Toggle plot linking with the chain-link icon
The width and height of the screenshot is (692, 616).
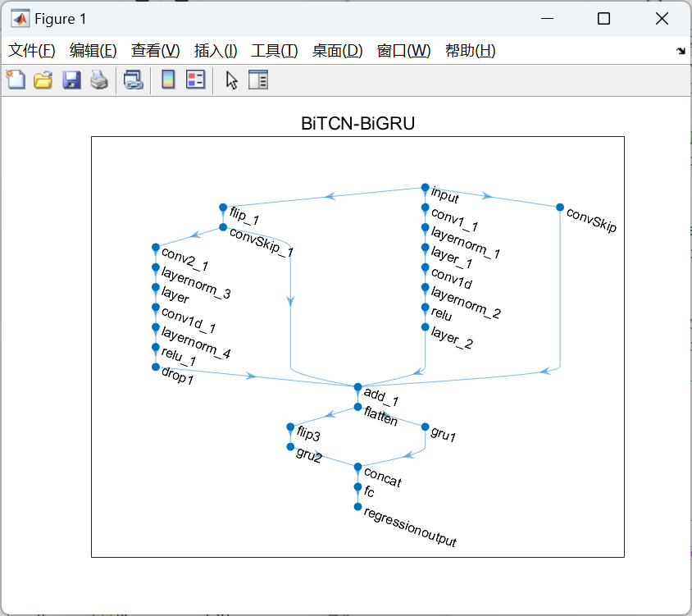point(134,80)
